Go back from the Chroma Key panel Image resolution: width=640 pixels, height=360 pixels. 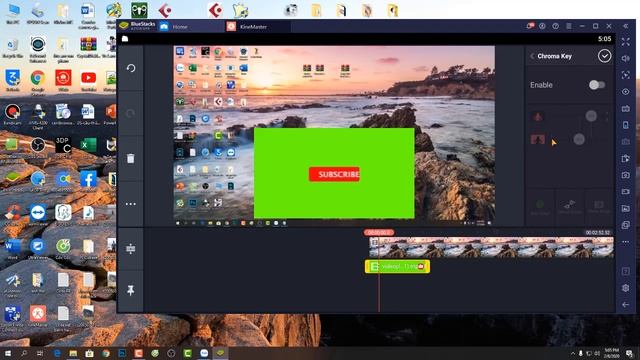coord(532,56)
